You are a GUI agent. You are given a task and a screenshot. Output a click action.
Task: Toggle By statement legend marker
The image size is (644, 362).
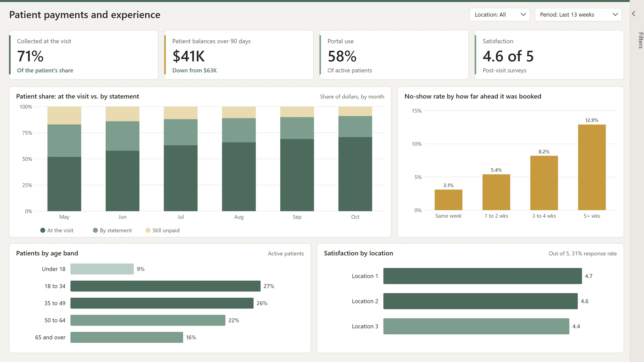pos(95,230)
